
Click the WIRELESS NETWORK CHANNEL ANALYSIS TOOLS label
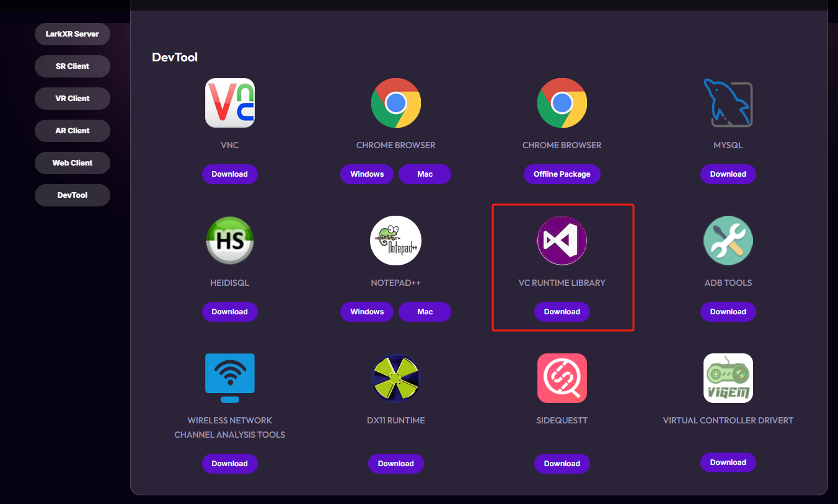[x=230, y=428]
